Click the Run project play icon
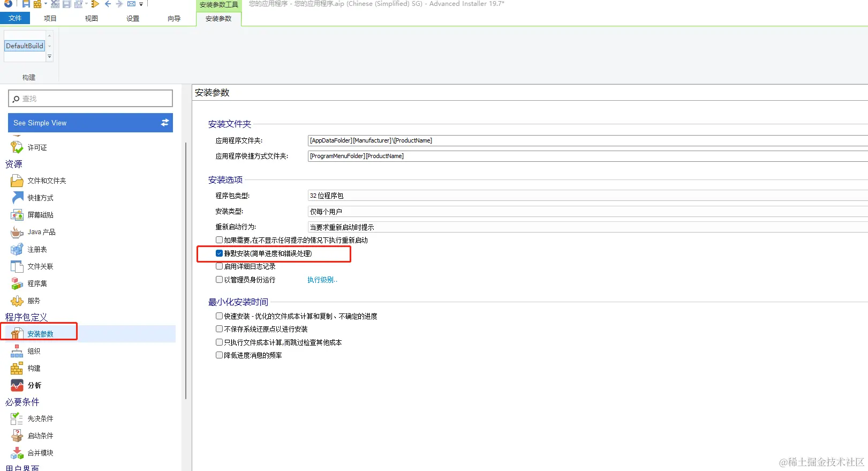Image resolution: width=868 pixels, height=471 pixels. tap(95, 4)
